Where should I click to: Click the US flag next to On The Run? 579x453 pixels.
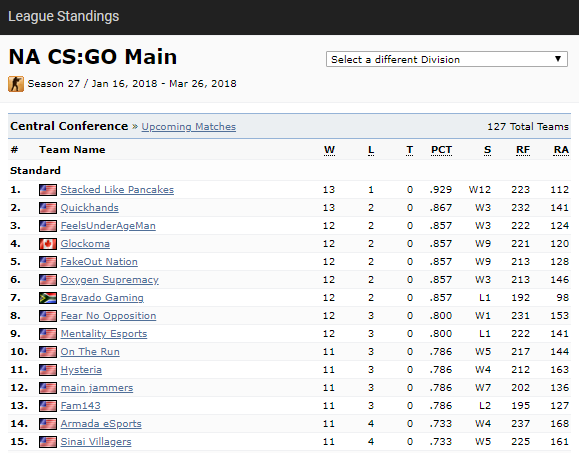point(48,352)
